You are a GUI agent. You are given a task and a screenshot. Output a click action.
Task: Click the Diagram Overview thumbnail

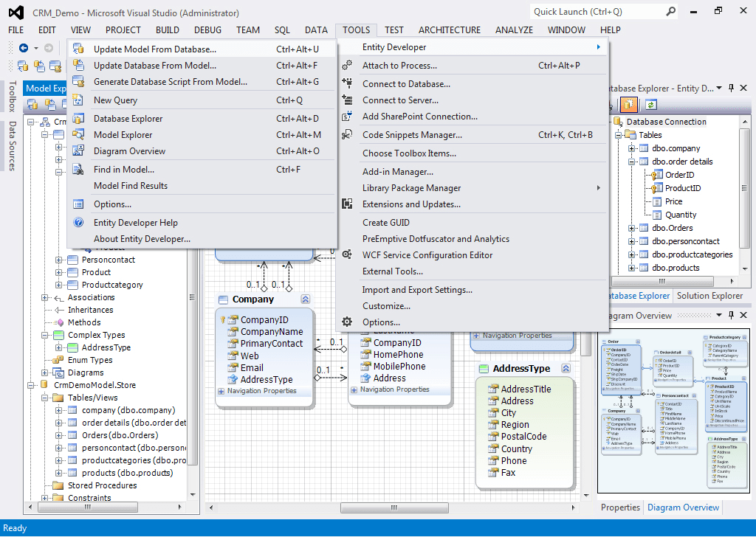[x=673, y=412]
